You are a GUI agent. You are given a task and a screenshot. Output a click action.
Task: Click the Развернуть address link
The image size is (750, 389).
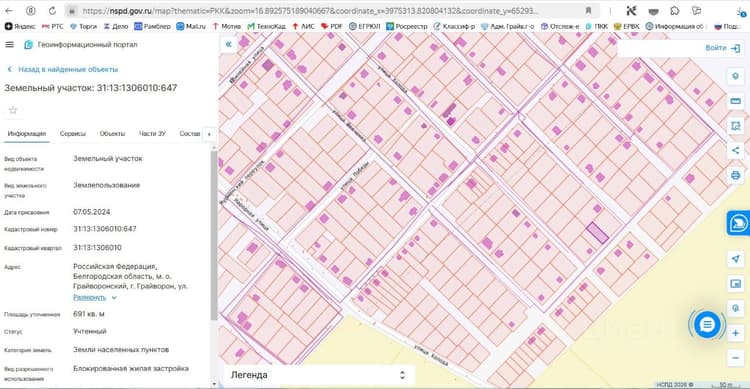[89, 298]
